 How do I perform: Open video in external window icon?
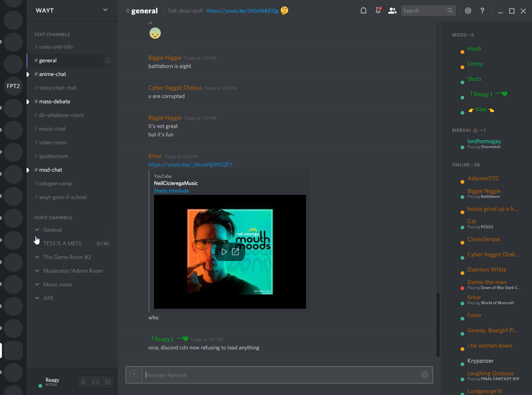click(236, 252)
